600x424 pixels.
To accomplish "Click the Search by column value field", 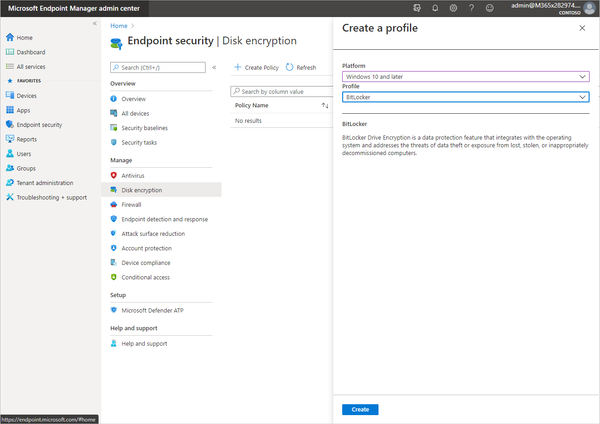I will (282, 91).
